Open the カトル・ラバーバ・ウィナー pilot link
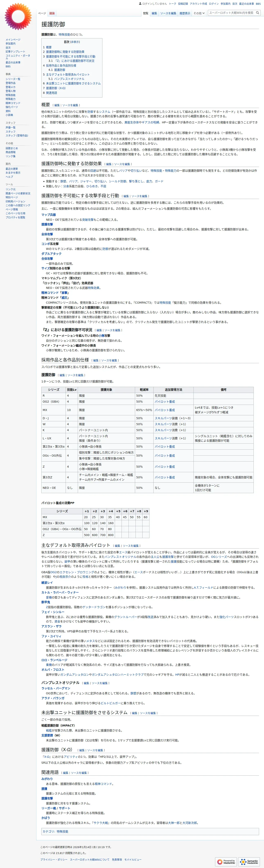Viewport: 264px width, 868px height. tap(60, 592)
